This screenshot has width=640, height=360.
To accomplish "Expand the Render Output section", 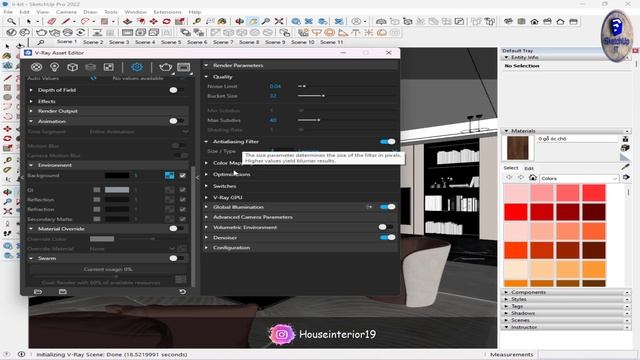I will click(x=31, y=111).
